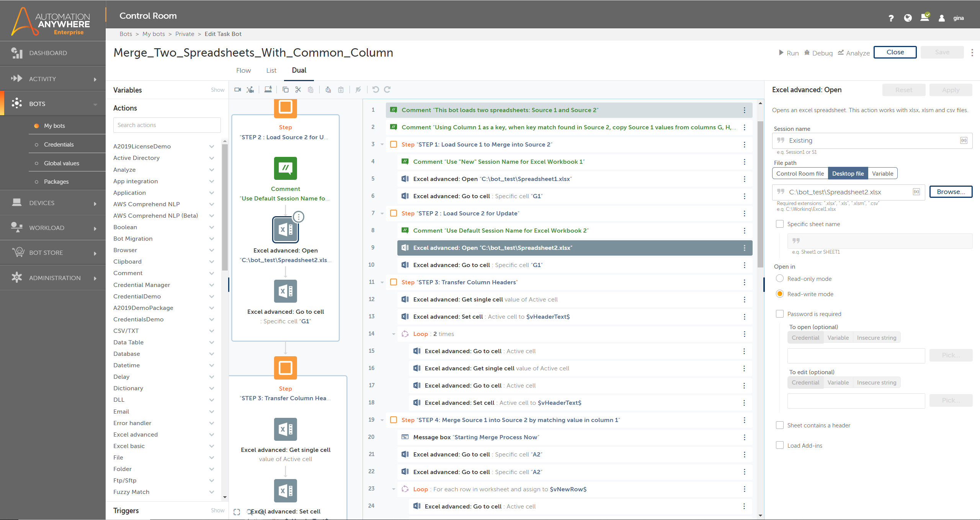980x520 pixels.
Task: Enable Specific sheet name checkbox
Action: 780,224
